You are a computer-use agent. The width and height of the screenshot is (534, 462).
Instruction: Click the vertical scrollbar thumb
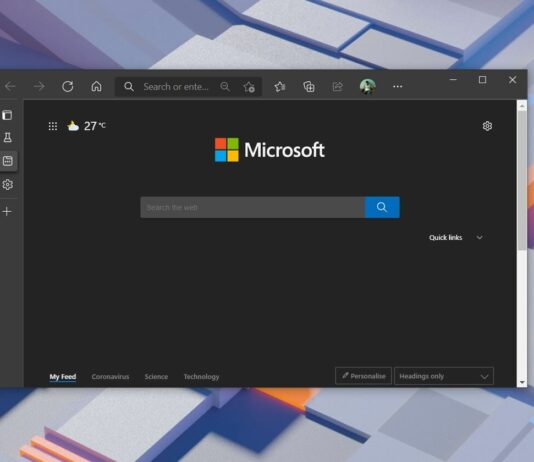(522, 181)
